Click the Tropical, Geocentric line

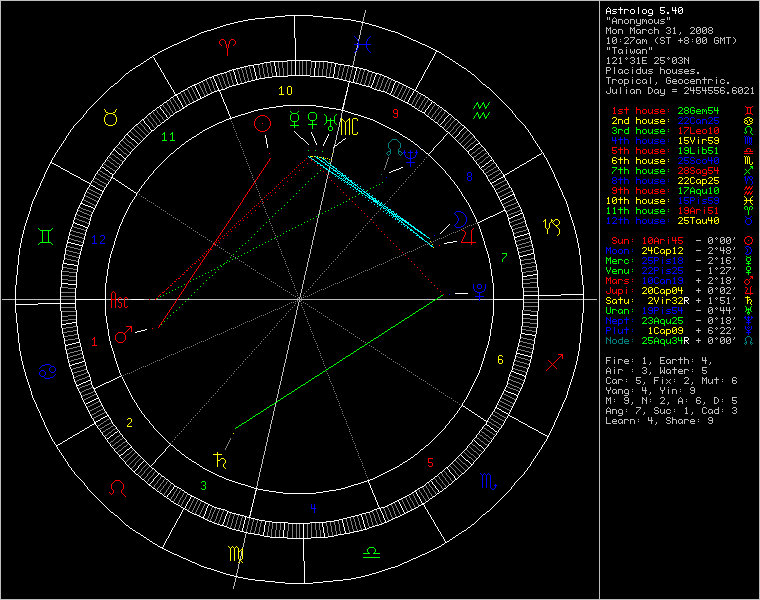[668, 81]
